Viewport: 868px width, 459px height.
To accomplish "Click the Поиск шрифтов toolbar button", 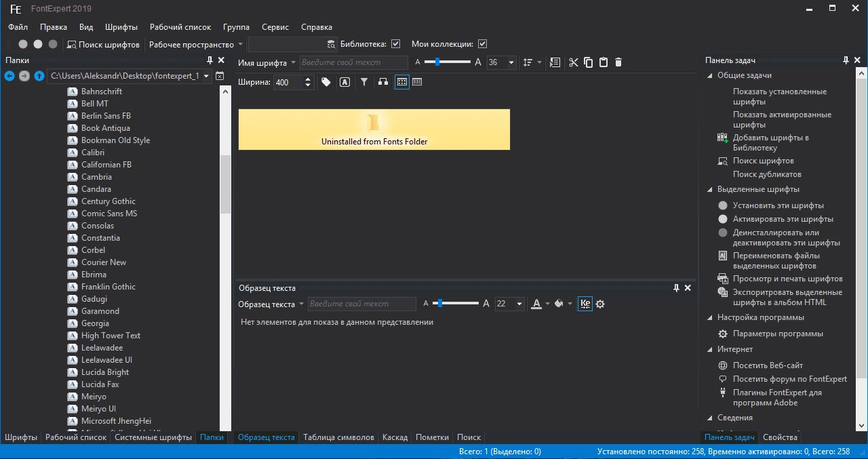I will click(x=103, y=44).
